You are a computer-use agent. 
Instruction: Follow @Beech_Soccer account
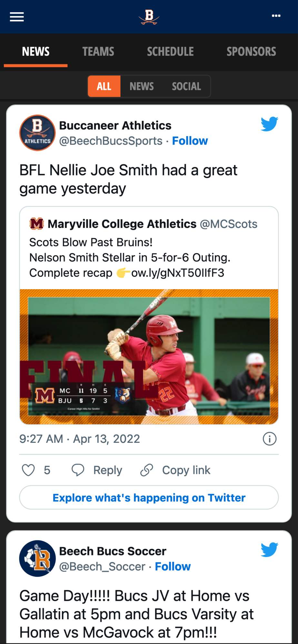(x=173, y=567)
